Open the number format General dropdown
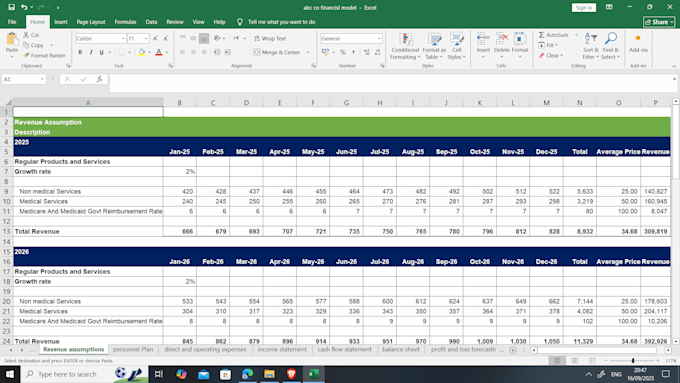Screen dimensions: 680x383 coord(379,39)
